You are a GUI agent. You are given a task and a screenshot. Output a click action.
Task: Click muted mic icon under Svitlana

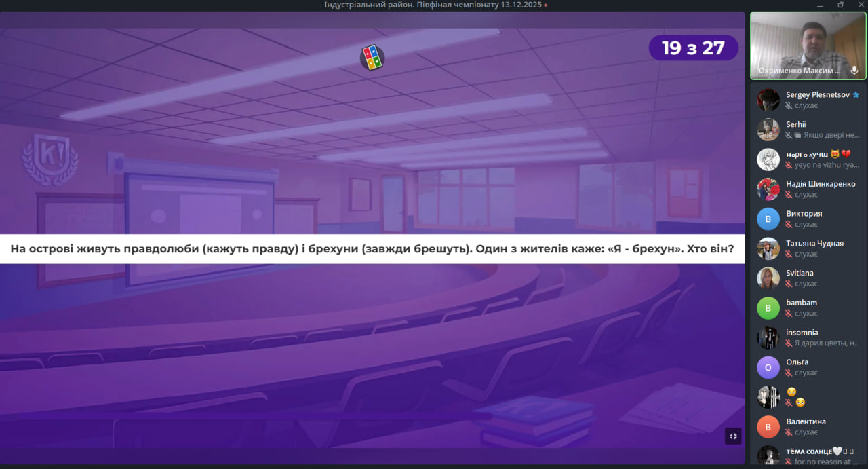pyautogui.click(x=789, y=284)
